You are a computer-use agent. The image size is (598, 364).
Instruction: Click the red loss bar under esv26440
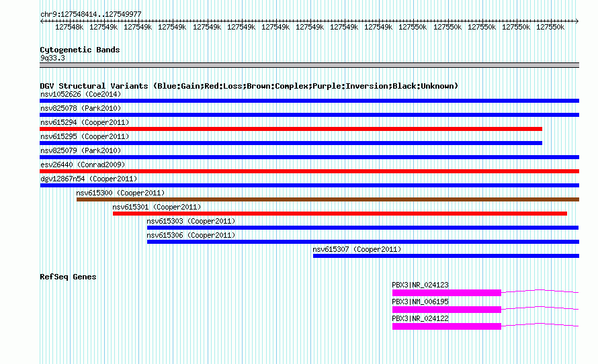(309, 171)
